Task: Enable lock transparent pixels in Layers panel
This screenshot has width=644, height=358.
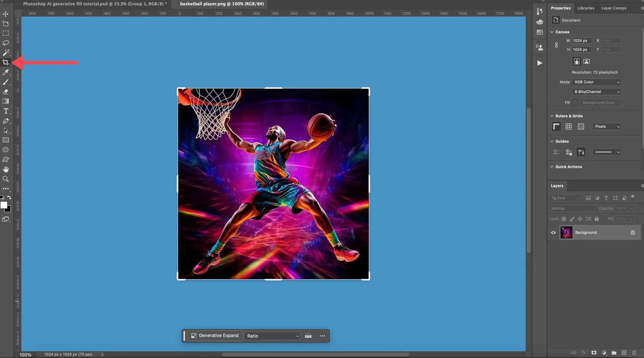Action: 564,219
